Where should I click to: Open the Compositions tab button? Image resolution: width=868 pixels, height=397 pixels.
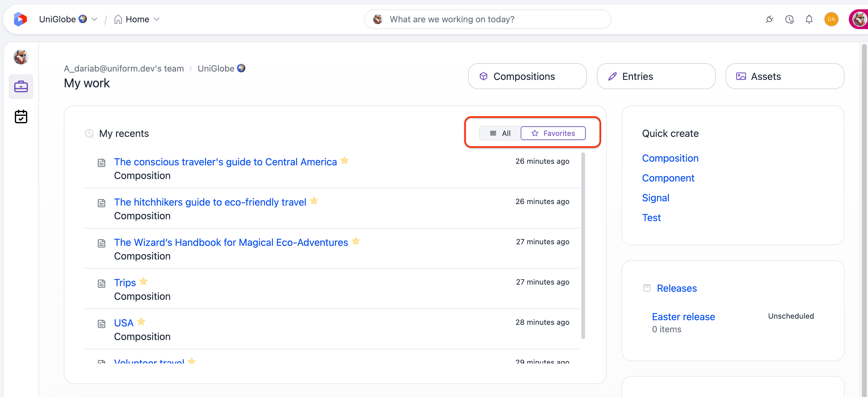527,76
